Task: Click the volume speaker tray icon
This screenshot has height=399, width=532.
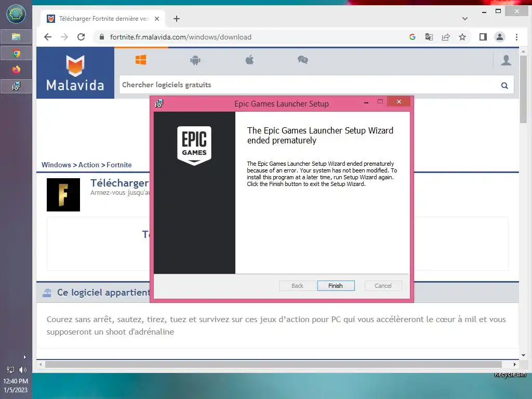Action: 22,370
